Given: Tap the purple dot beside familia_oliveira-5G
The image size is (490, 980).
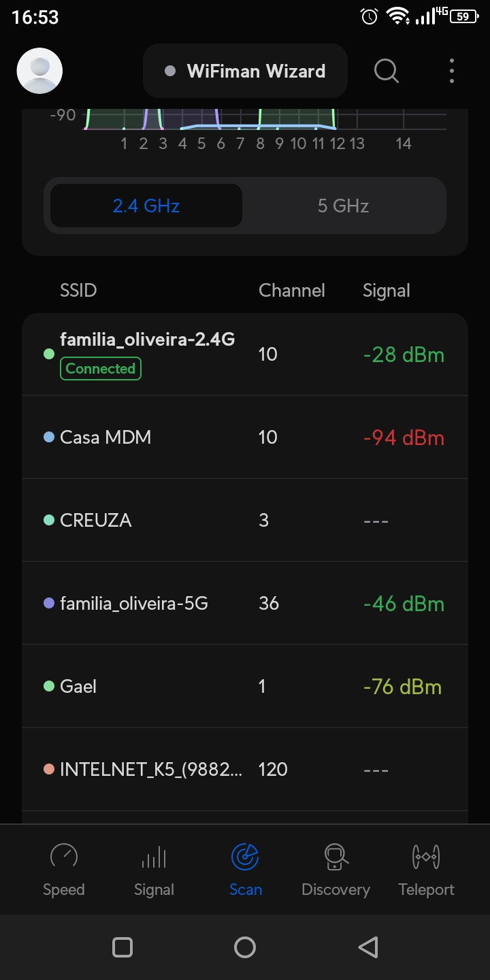Looking at the screenshot, I should [49, 603].
